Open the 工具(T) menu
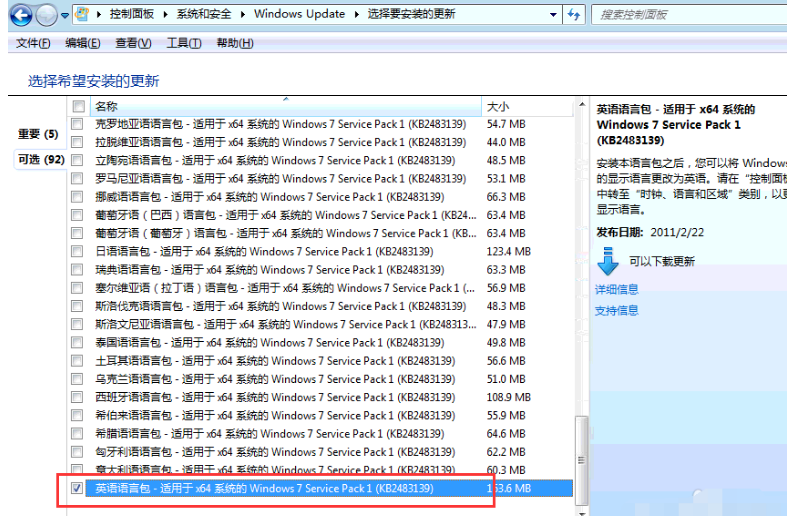The image size is (787, 516). coord(184,43)
